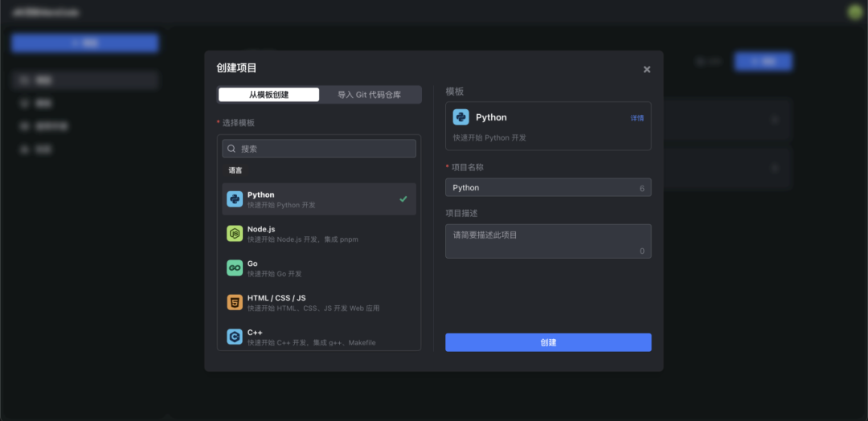The image size is (868, 421).
Task: Click user avatar in top right corner
Action: tap(854, 12)
